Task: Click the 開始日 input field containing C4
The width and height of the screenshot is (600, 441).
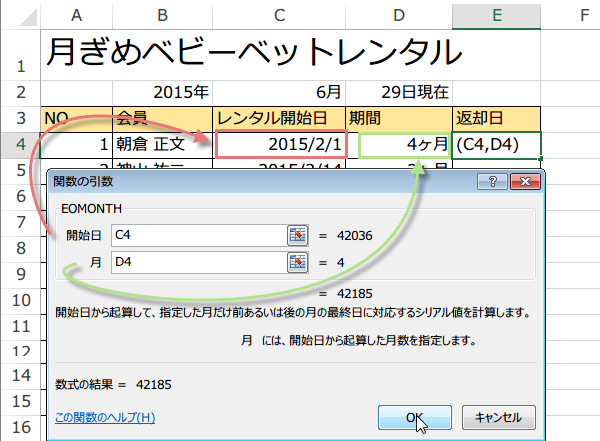Action: pos(199,235)
